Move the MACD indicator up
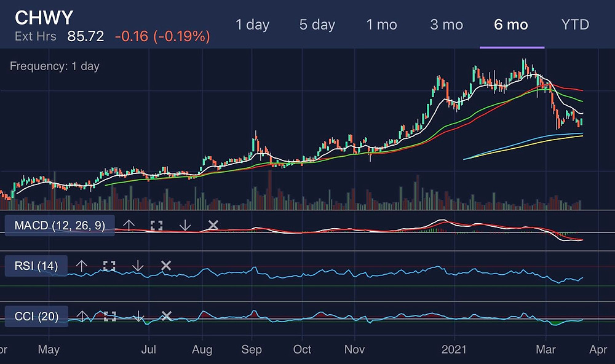 coord(129,225)
